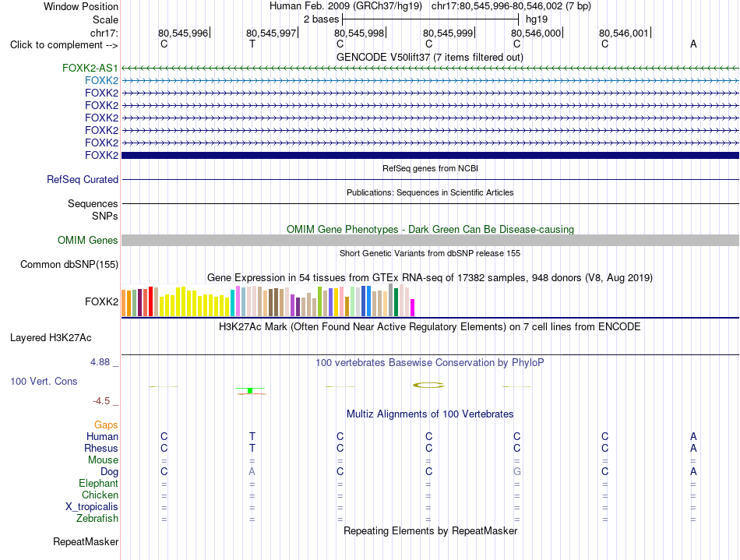
Task: Open the 100 Vert. Cons track label
Action: 44,381
